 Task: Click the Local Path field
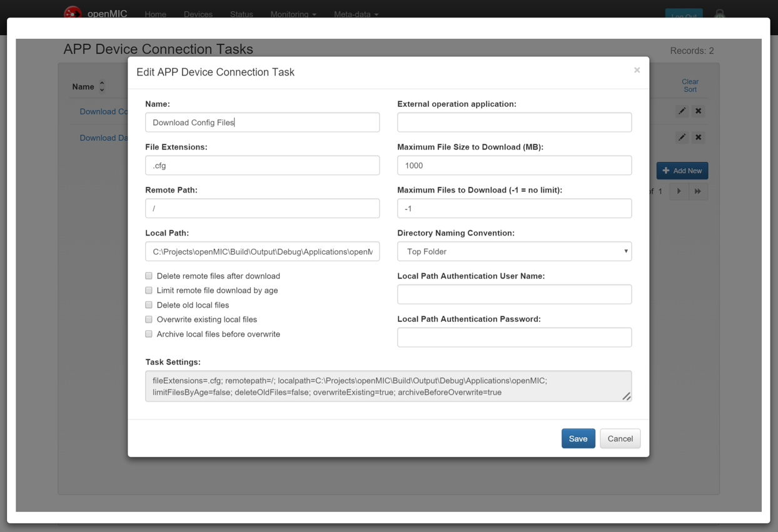tap(262, 251)
